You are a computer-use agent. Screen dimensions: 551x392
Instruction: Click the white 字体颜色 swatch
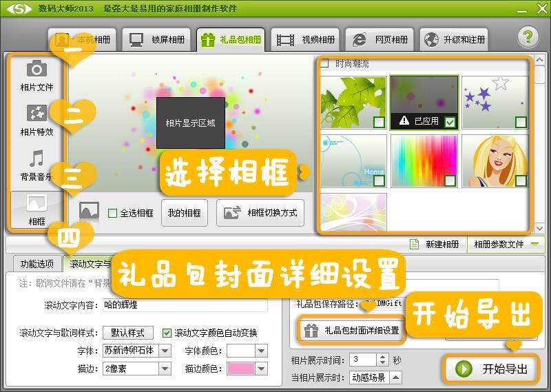tap(241, 351)
